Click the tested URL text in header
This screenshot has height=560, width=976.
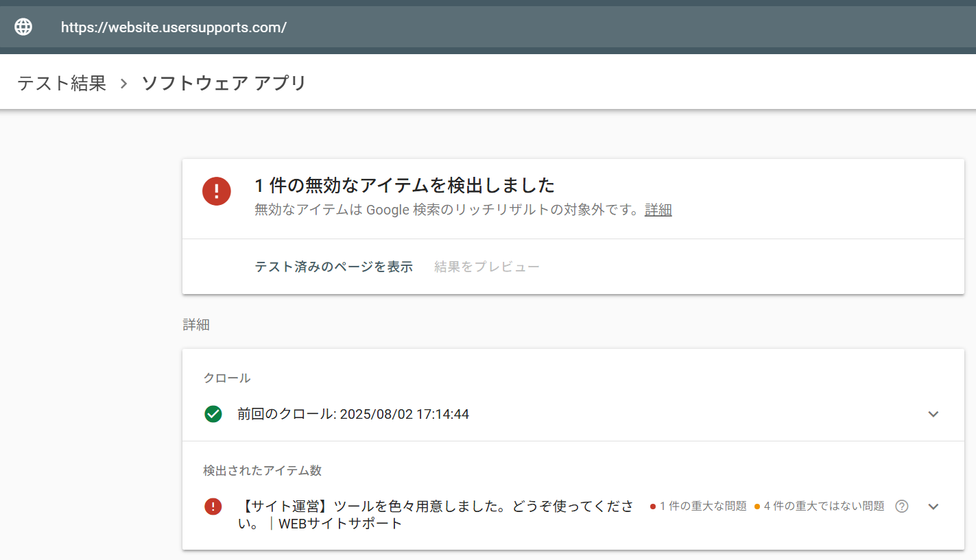coord(174,27)
